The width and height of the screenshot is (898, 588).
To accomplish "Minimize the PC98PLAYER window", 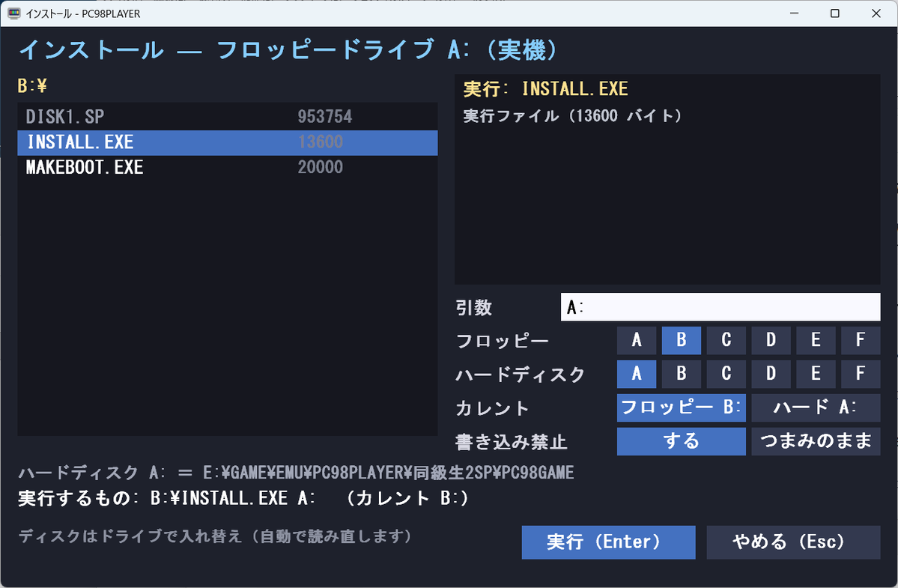I will point(795,13).
